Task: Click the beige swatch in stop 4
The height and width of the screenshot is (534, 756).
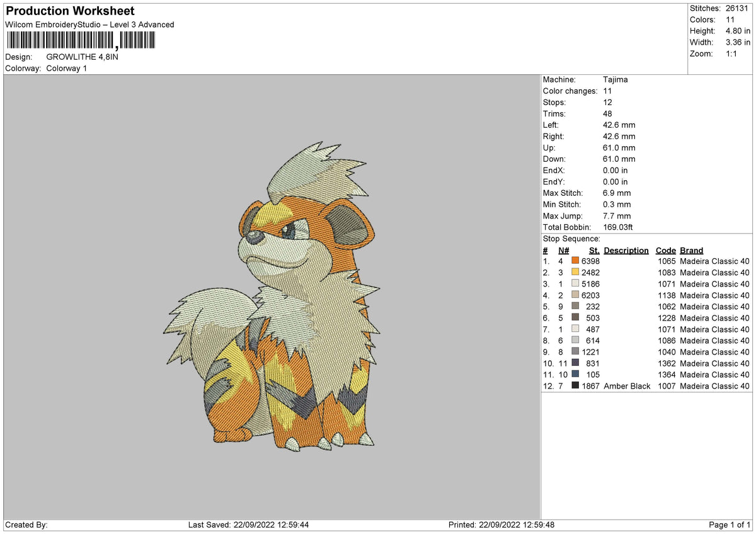Action: [575, 295]
